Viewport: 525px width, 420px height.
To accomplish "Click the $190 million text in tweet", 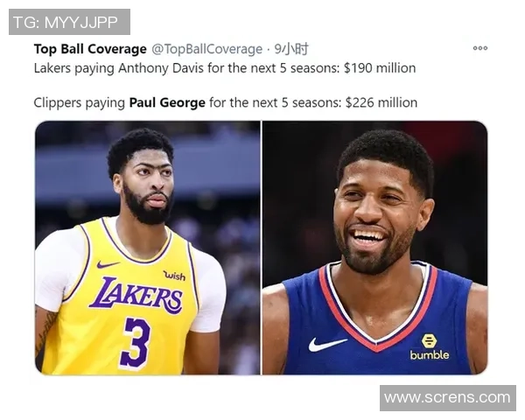I will coord(380,68).
